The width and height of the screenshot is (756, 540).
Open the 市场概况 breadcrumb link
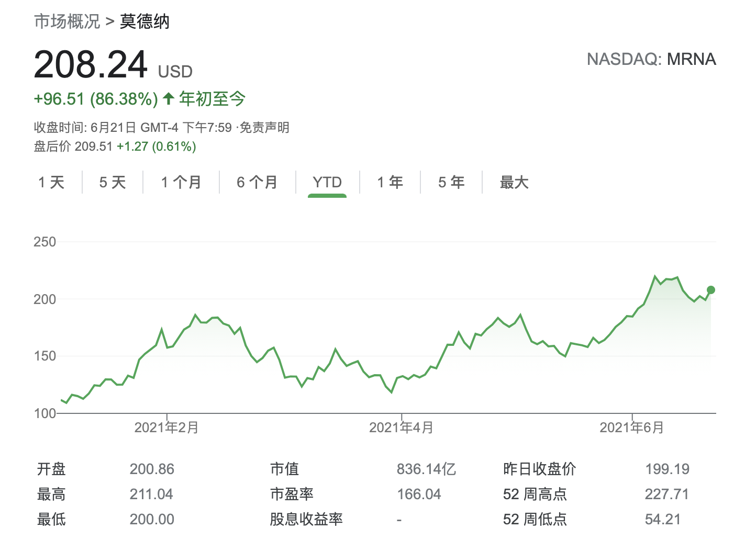[67, 21]
